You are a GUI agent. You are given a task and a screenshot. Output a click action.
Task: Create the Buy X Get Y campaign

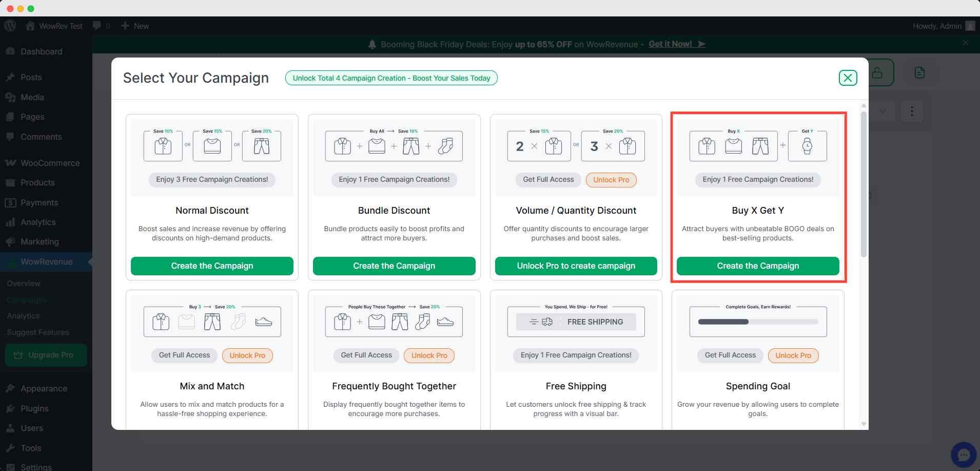click(x=758, y=266)
